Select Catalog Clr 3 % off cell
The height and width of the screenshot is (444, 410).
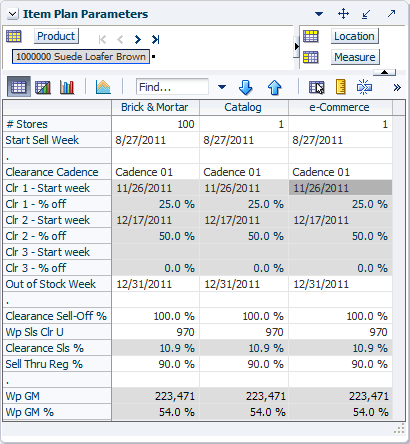point(244,268)
